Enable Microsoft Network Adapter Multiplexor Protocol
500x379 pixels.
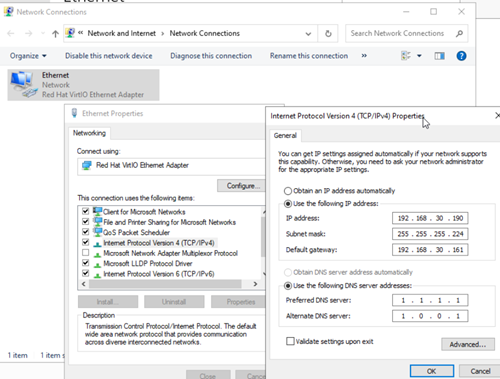pos(86,252)
